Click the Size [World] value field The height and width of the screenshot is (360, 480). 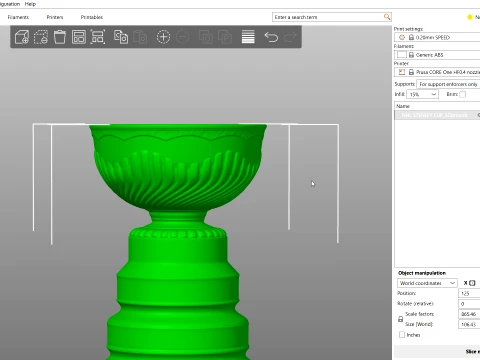click(x=469, y=324)
